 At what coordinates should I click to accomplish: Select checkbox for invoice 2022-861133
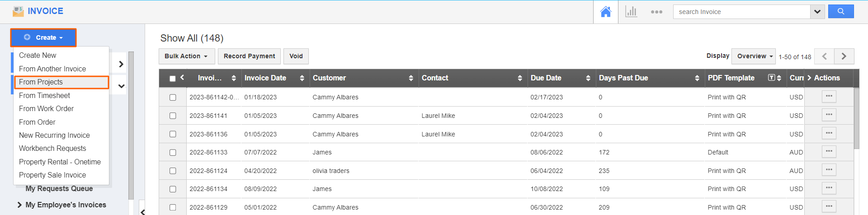(173, 153)
